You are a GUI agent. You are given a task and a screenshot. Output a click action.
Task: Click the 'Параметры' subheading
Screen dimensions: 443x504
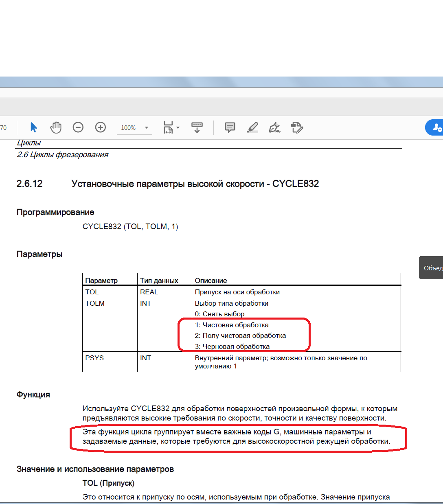pos(39,254)
